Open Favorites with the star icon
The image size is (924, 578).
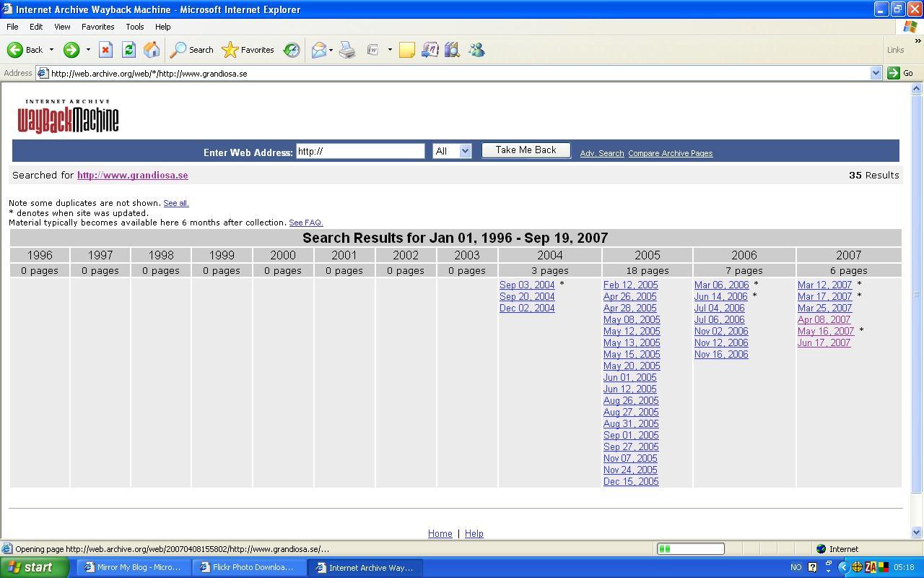(x=248, y=50)
